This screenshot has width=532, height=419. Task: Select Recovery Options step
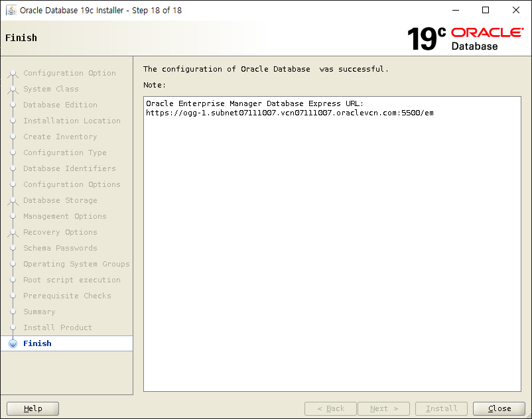click(x=60, y=232)
